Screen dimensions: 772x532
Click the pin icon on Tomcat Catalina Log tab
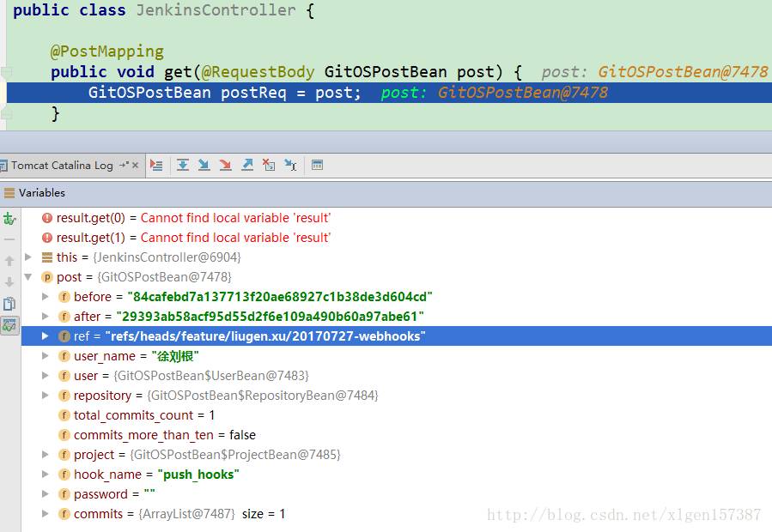coord(124,165)
